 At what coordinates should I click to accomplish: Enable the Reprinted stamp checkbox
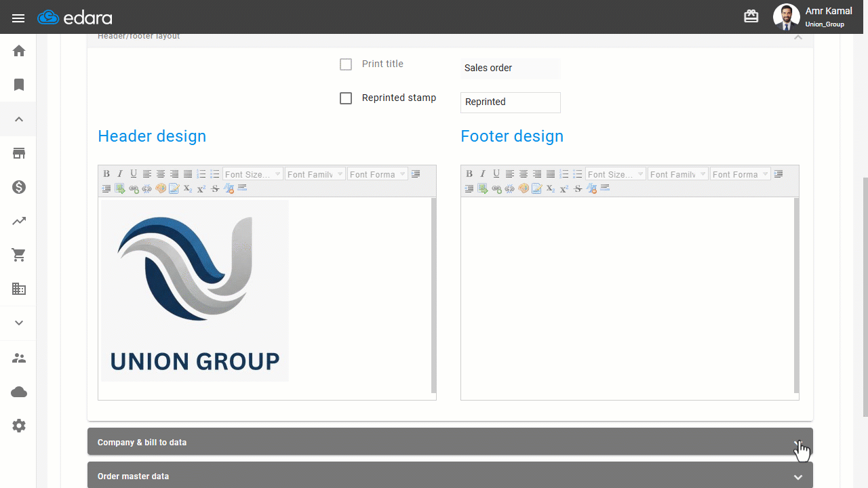346,98
